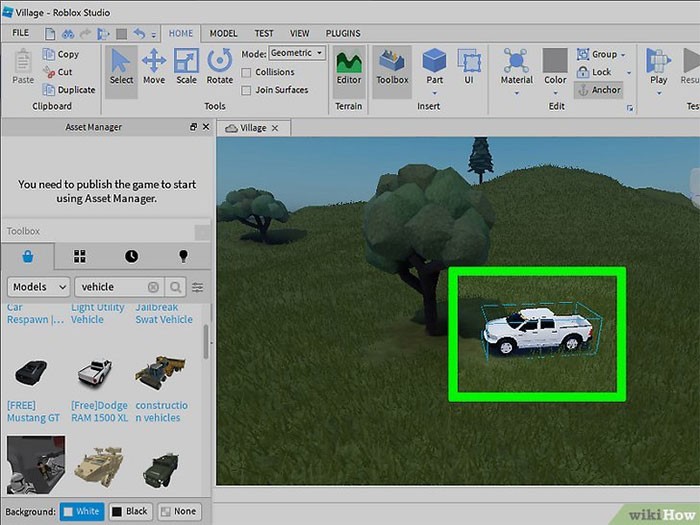Insert a new Part
The height and width of the screenshot is (525, 700).
[434, 66]
